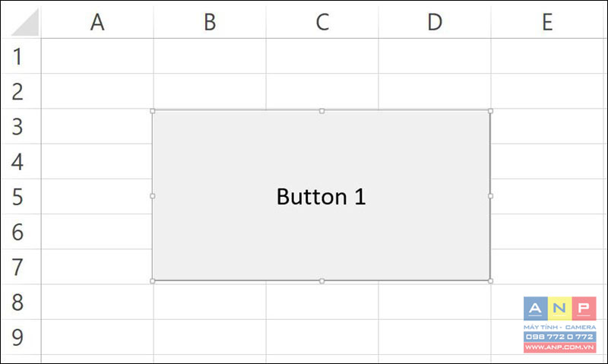Select column D header
This screenshot has width=608, height=364.
435,22
